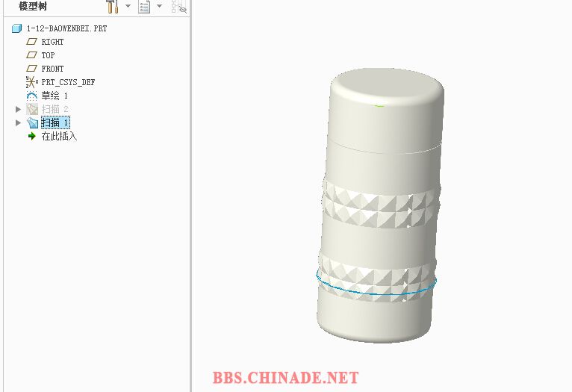Image resolution: width=572 pixels, height=392 pixels.
Task: Click the greyed 扫描 2 sweep icon
Action: [32, 109]
